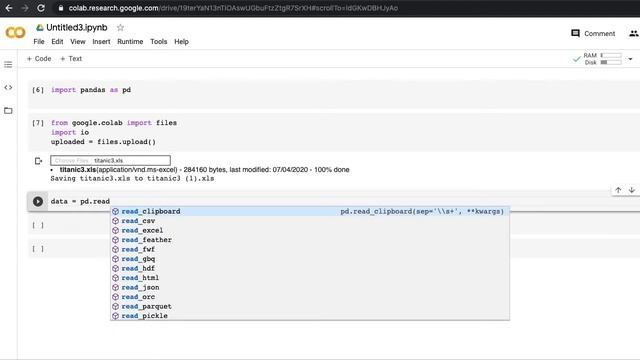Click the pd.read_clipboard signature hint
The height and width of the screenshot is (360, 640).
(x=422, y=211)
